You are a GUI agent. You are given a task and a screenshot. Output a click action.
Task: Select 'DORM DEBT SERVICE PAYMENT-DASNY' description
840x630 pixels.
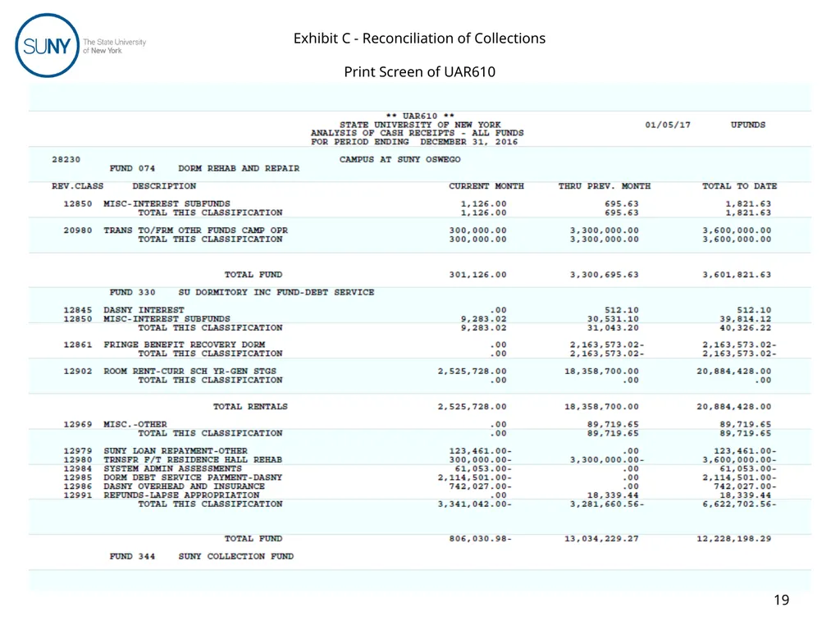(x=193, y=477)
